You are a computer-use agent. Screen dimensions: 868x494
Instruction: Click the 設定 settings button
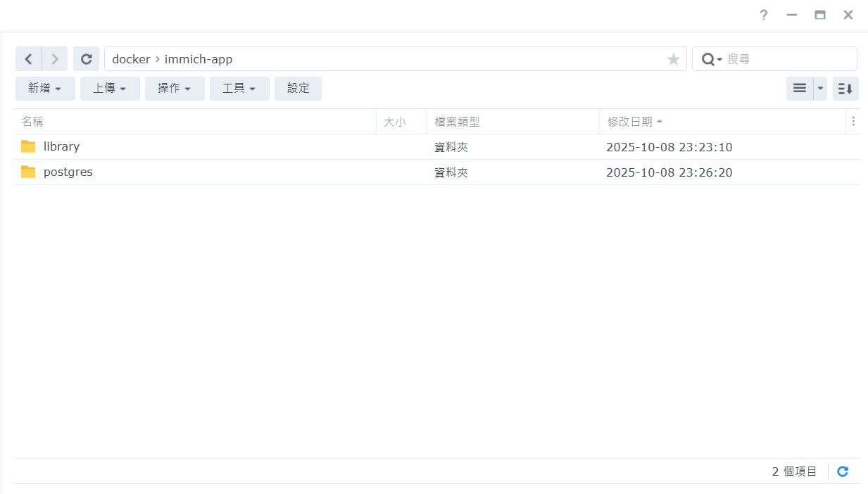tap(298, 89)
